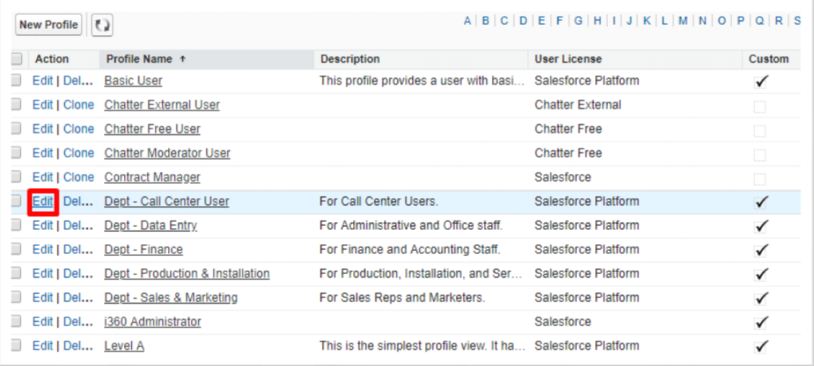The height and width of the screenshot is (366, 814).
Task: Filter profiles by letter N
Action: (702, 21)
